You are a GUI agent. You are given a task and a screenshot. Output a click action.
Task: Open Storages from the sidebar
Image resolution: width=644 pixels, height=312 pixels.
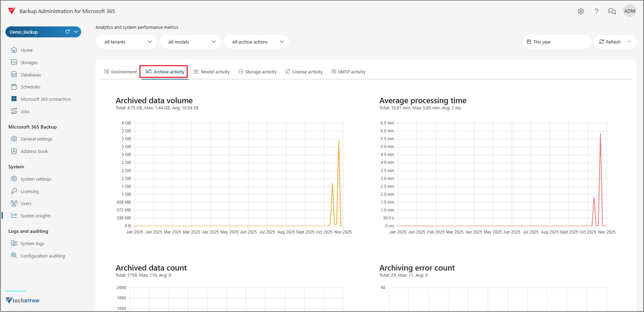coord(29,62)
